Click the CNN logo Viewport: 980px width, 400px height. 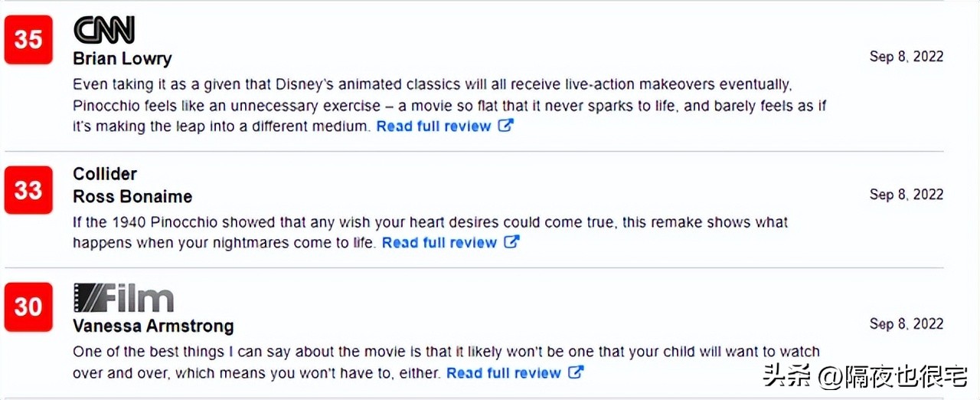pos(104,31)
